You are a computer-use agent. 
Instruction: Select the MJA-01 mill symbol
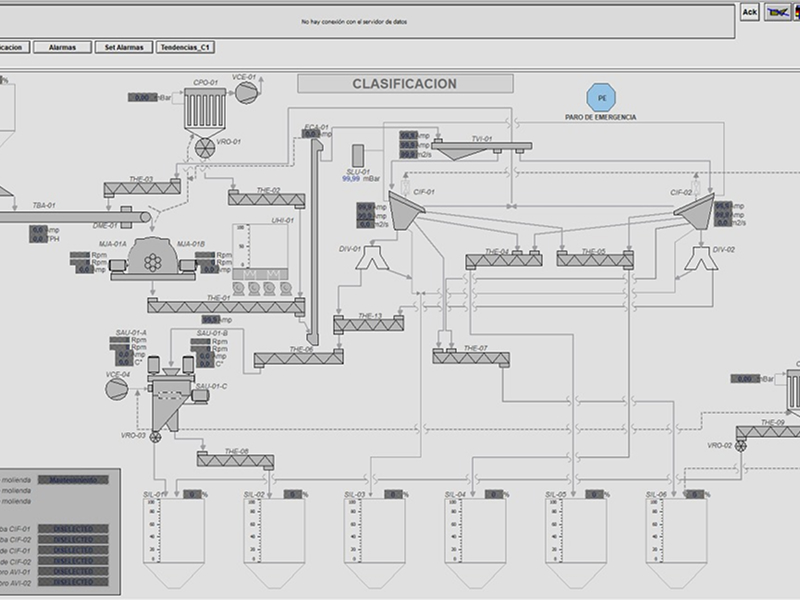(x=152, y=259)
